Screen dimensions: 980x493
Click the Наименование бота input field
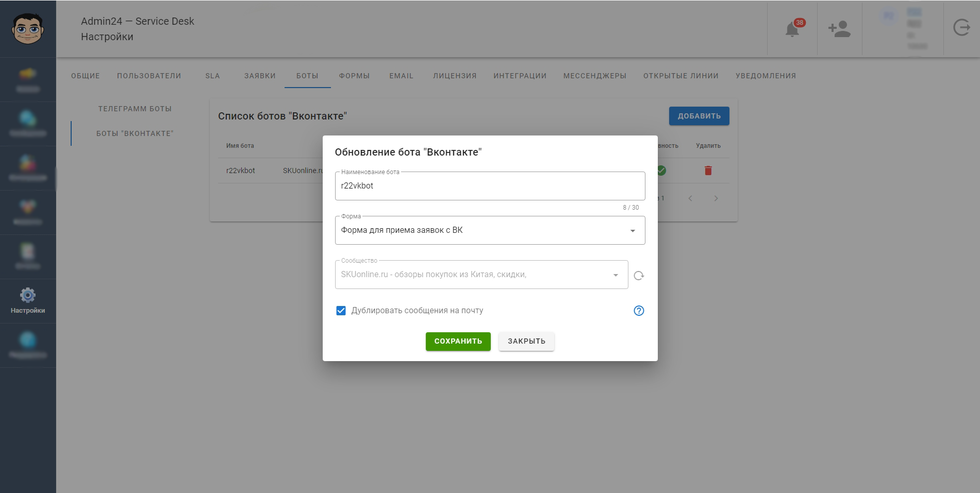point(490,186)
